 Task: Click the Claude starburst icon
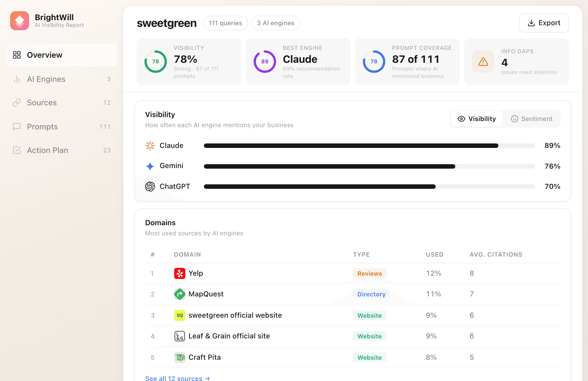(150, 146)
